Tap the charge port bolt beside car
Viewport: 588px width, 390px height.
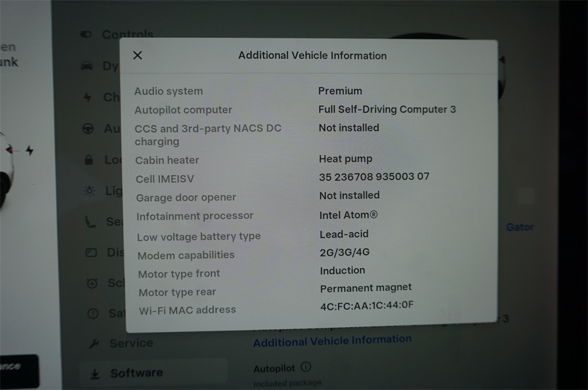click(29, 150)
